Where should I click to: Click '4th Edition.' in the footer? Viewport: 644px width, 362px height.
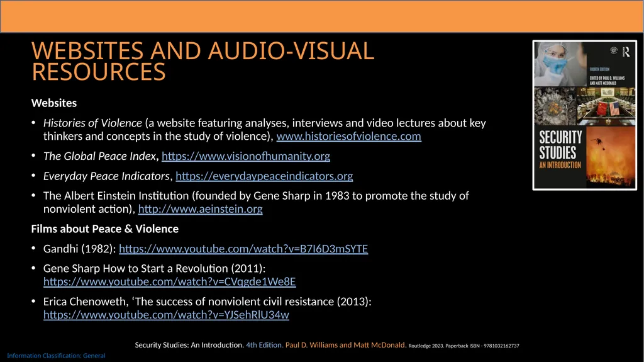(x=265, y=345)
